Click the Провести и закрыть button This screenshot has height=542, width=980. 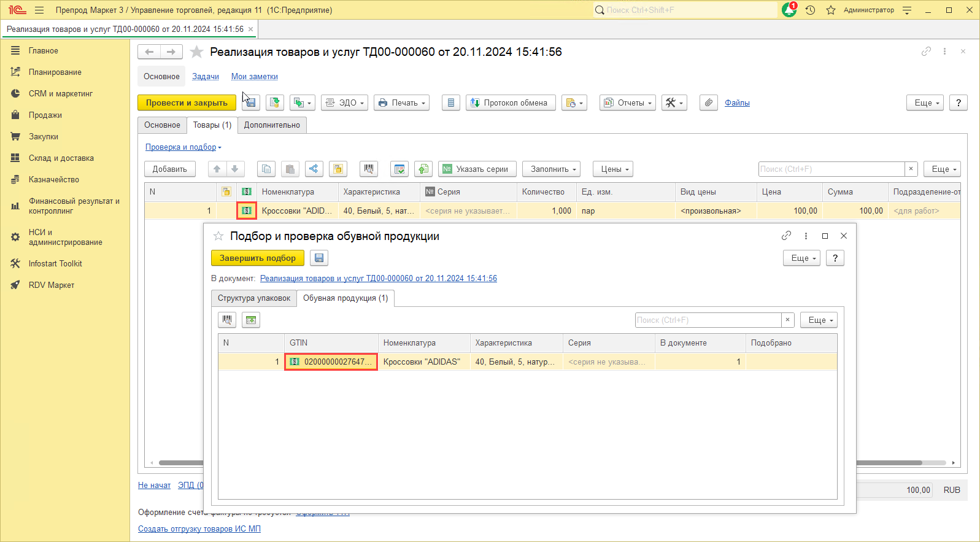pyautogui.click(x=187, y=103)
